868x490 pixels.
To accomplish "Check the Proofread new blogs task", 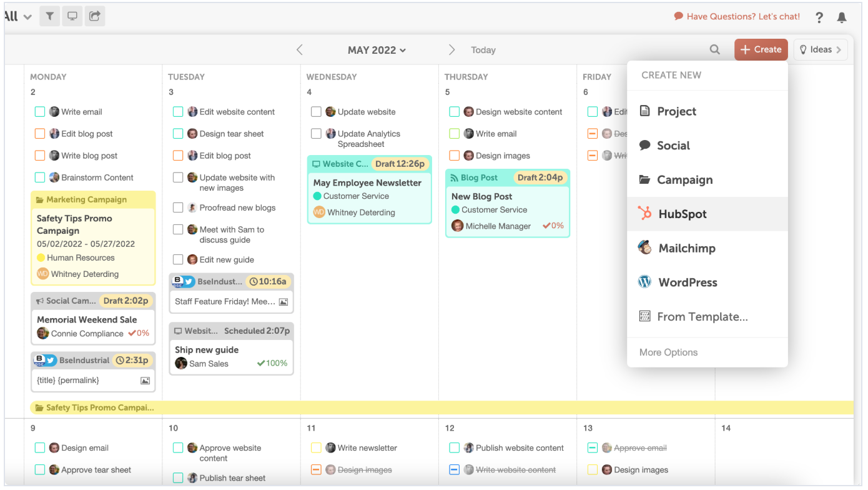I will click(178, 207).
